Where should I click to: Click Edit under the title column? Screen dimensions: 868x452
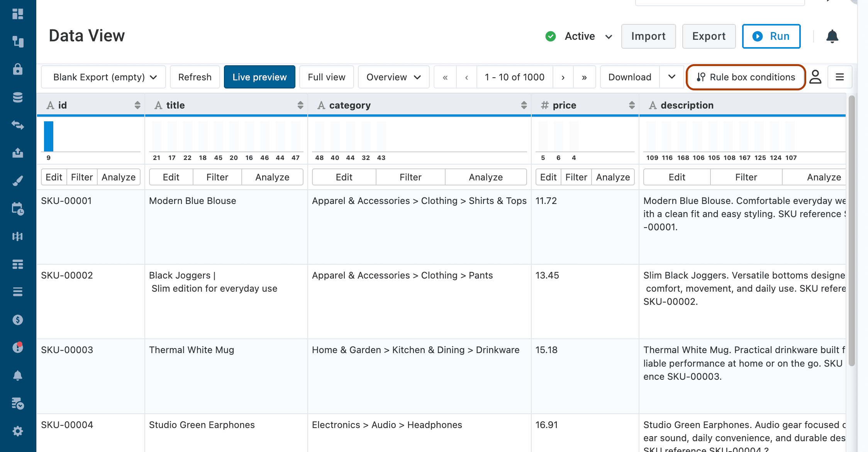pos(171,177)
